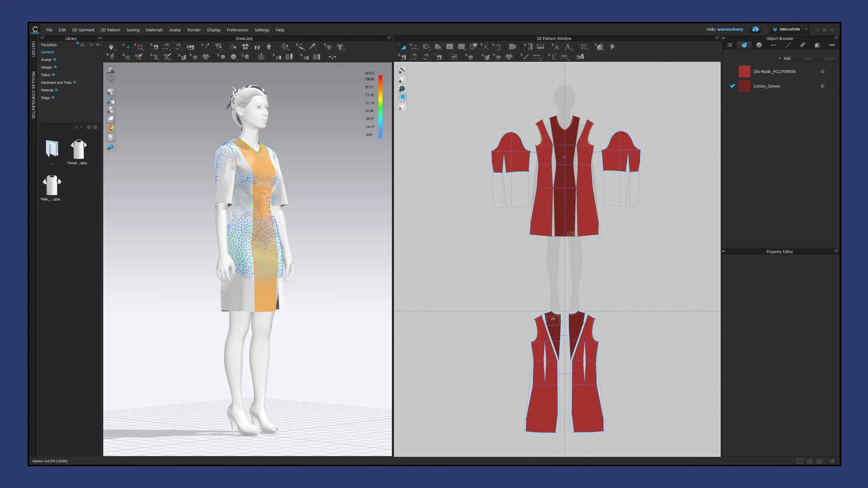Open the Button tab in Object Browser
Image resolution: width=868 pixels, height=488 pixels.
[759, 45]
